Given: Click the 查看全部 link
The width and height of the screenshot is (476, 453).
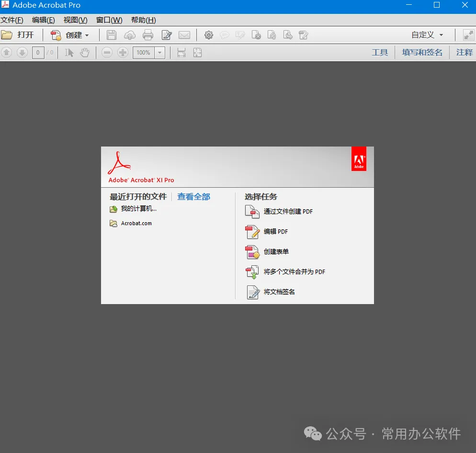Looking at the screenshot, I should (193, 197).
